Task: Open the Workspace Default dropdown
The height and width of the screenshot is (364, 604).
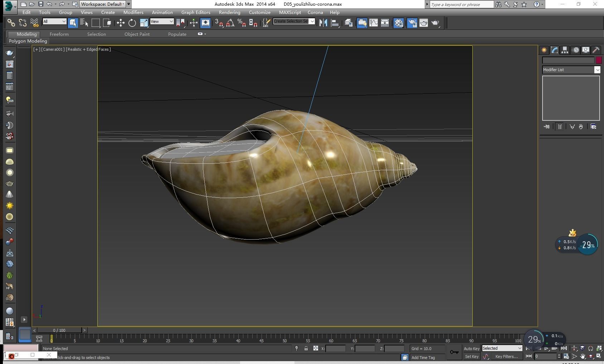Action: [x=102, y=4]
